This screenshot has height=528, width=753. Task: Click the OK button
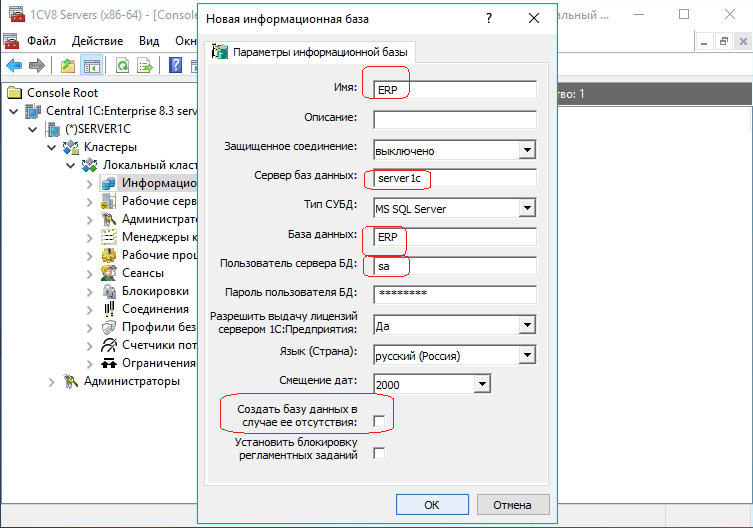(432, 504)
